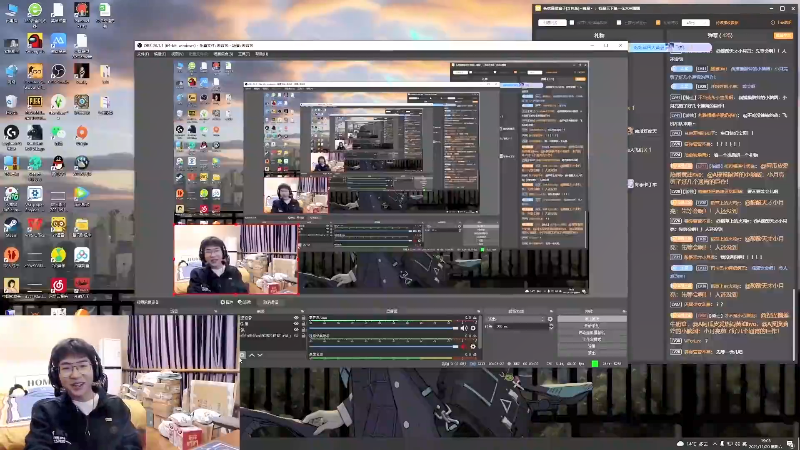Viewport: 800px width, 450px height.
Task: Click the Start Recording button in OBS controls
Action: point(592,326)
